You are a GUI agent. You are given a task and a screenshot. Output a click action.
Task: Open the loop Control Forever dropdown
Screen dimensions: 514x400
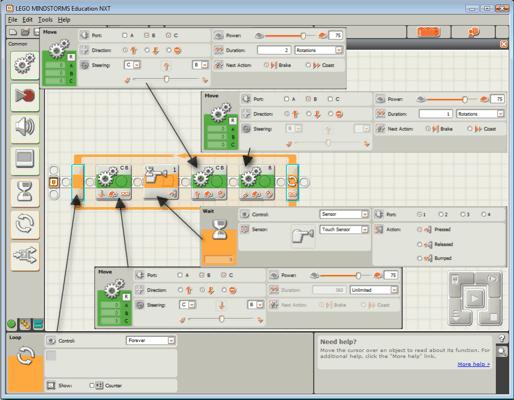(x=150, y=340)
